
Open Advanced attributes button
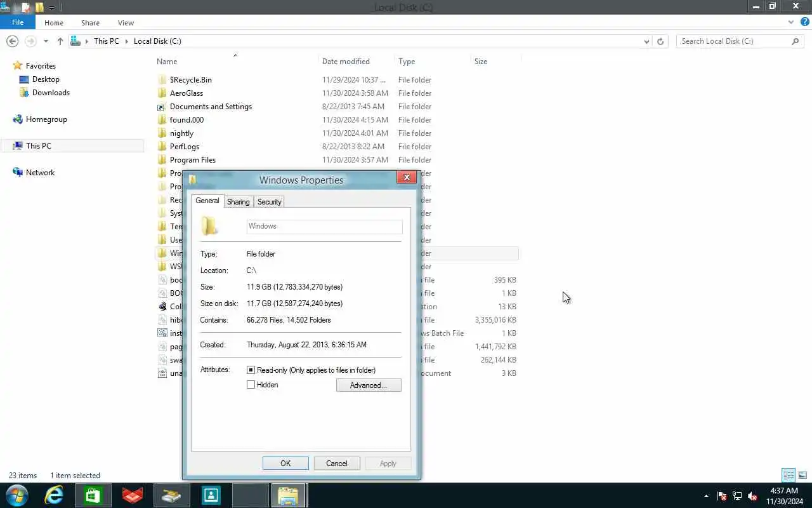click(x=369, y=385)
